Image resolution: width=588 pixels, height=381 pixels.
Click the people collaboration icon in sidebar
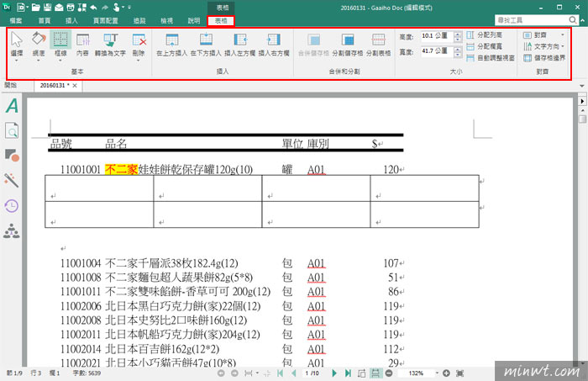pyautogui.click(x=12, y=231)
